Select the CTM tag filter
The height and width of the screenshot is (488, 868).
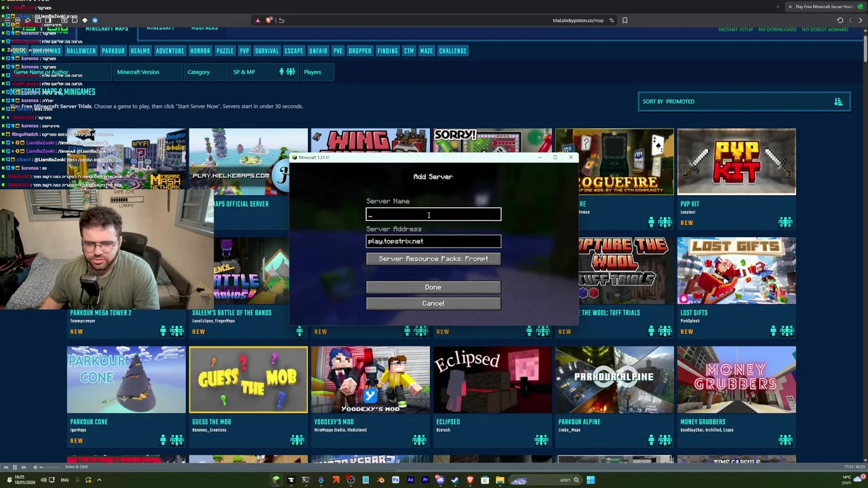409,51
